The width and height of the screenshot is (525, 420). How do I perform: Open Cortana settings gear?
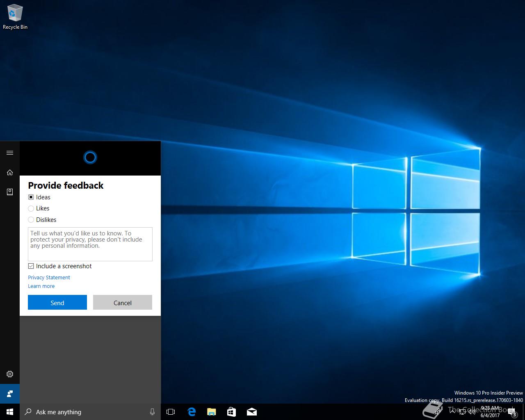coord(10,374)
